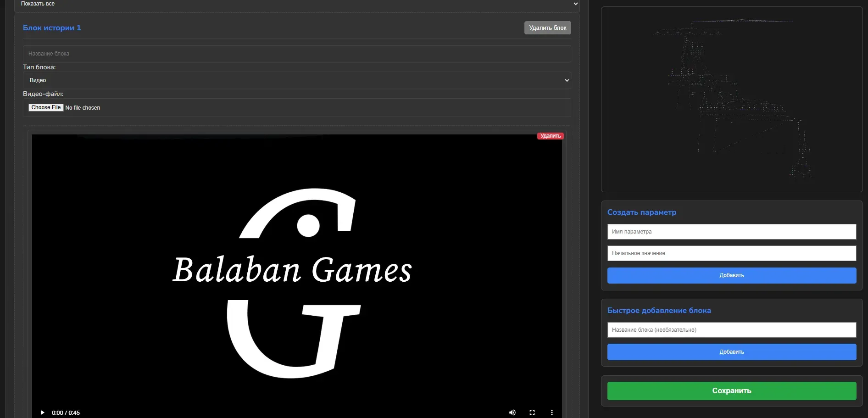
Task: Open the Тип блока dropdown showing Видео
Action: coord(297,80)
